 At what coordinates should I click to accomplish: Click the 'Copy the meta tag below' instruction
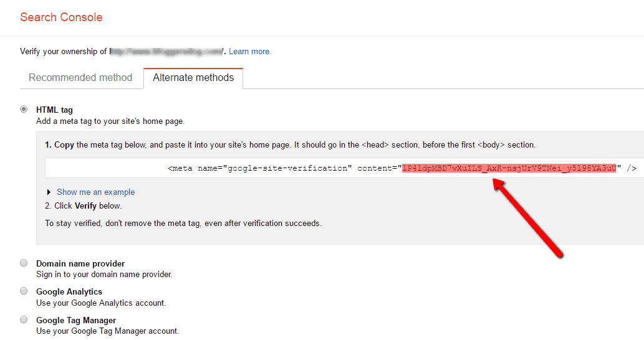(x=291, y=144)
